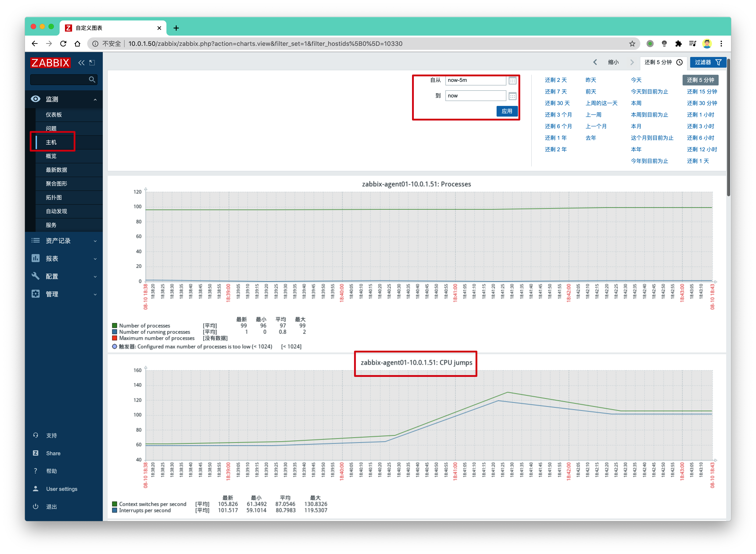
Task: Select the 还剩 7 天 time range
Action: pyautogui.click(x=556, y=91)
